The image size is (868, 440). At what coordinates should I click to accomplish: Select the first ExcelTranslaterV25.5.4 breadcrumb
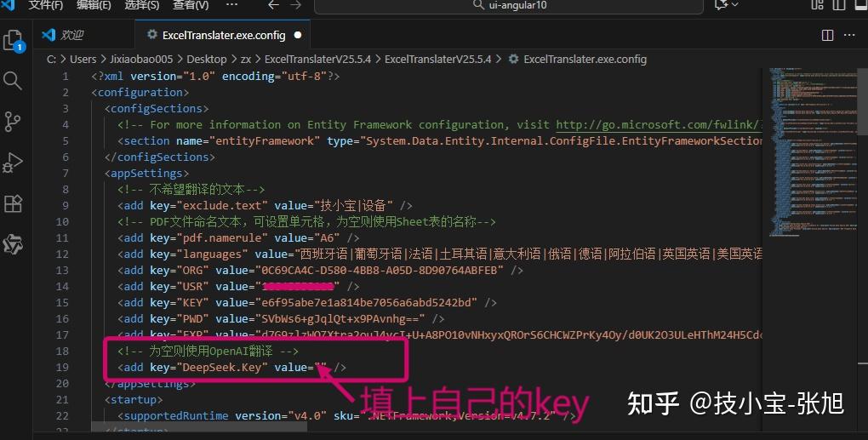pos(317,60)
